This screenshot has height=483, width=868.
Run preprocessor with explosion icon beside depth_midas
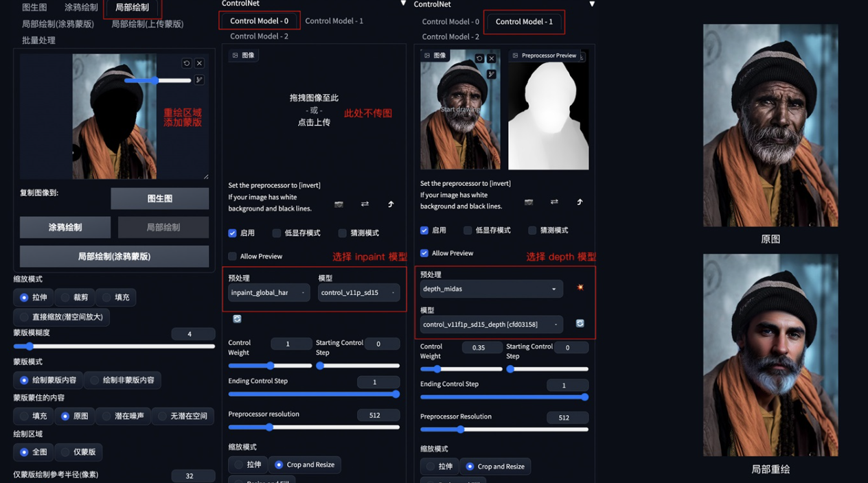tap(580, 288)
